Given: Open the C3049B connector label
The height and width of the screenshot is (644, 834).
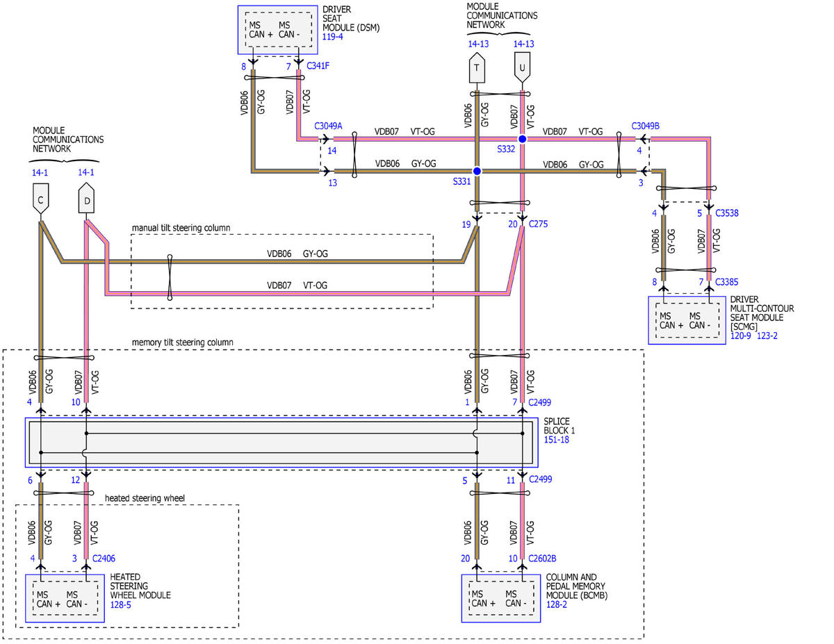Looking at the screenshot, I should [x=646, y=126].
